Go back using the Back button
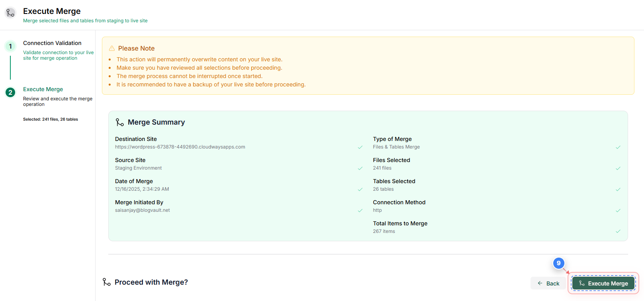644x301 pixels. [x=548, y=283]
